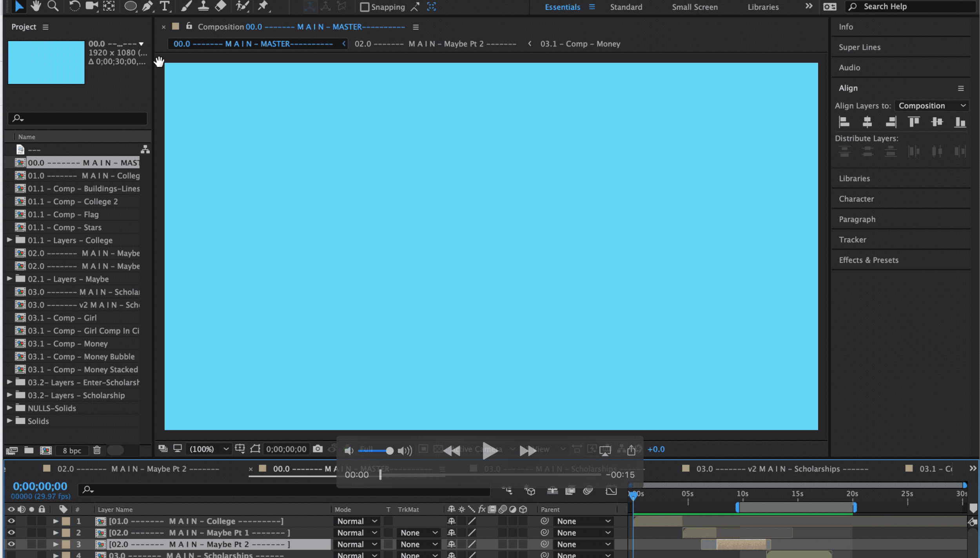This screenshot has height=558, width=980.
Task: Expand the 01.1 – Layers – College folder
Action: pos(9,240)
